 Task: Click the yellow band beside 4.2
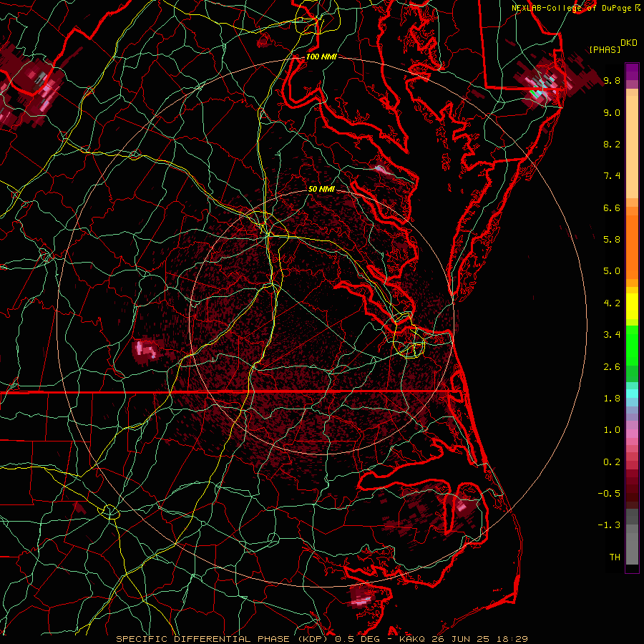[x=632, y=306]
